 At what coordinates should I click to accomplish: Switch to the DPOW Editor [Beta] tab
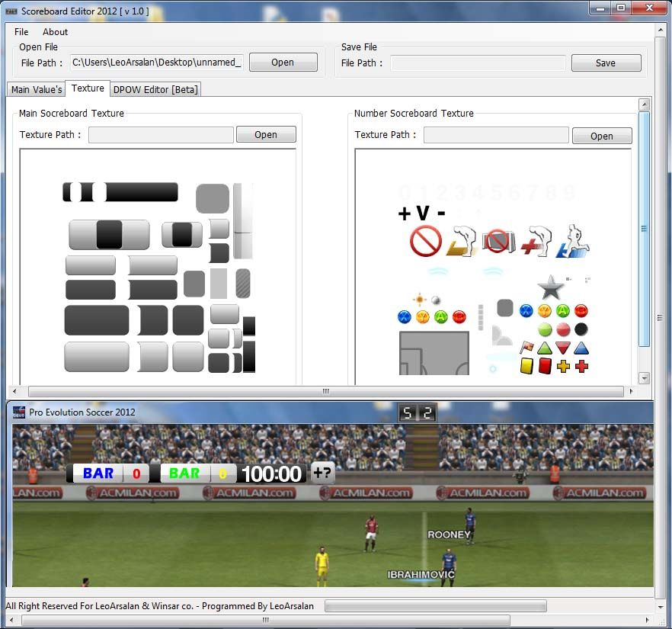click(x=155, y=89)
